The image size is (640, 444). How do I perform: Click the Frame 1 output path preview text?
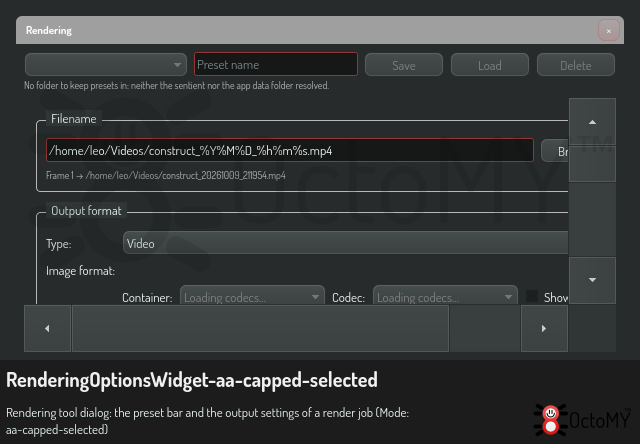(166, 175)
